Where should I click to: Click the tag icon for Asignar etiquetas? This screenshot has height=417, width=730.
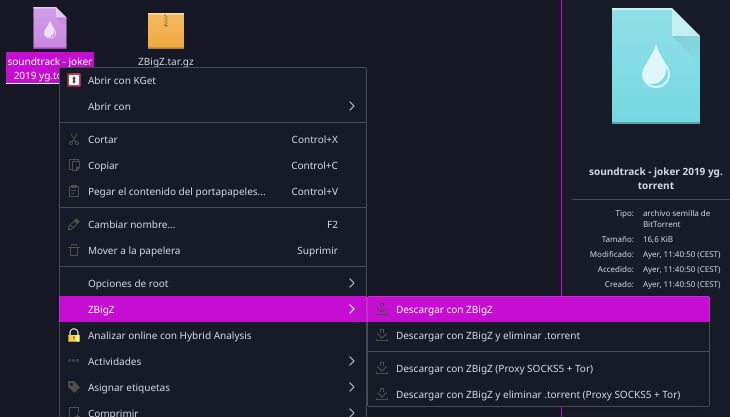pyautogui.click(x=74, y=387)
